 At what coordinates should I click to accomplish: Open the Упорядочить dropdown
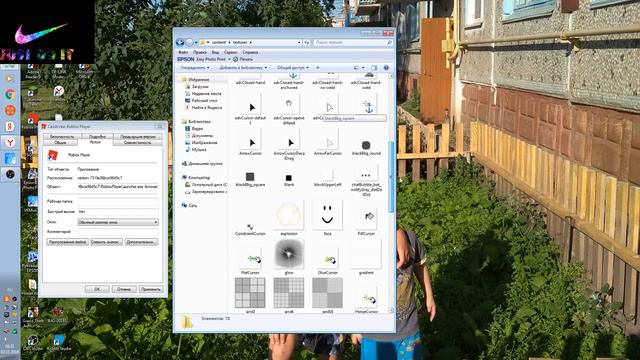195,68
